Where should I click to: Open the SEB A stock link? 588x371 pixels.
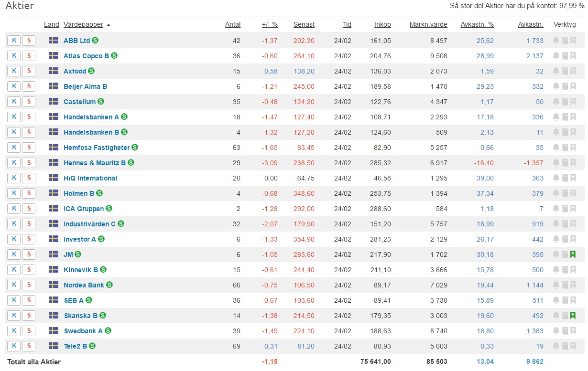74,300
